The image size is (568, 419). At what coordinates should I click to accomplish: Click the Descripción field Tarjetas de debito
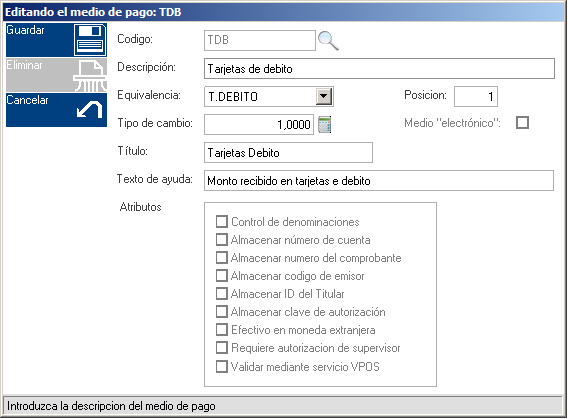tap(379, 68)
